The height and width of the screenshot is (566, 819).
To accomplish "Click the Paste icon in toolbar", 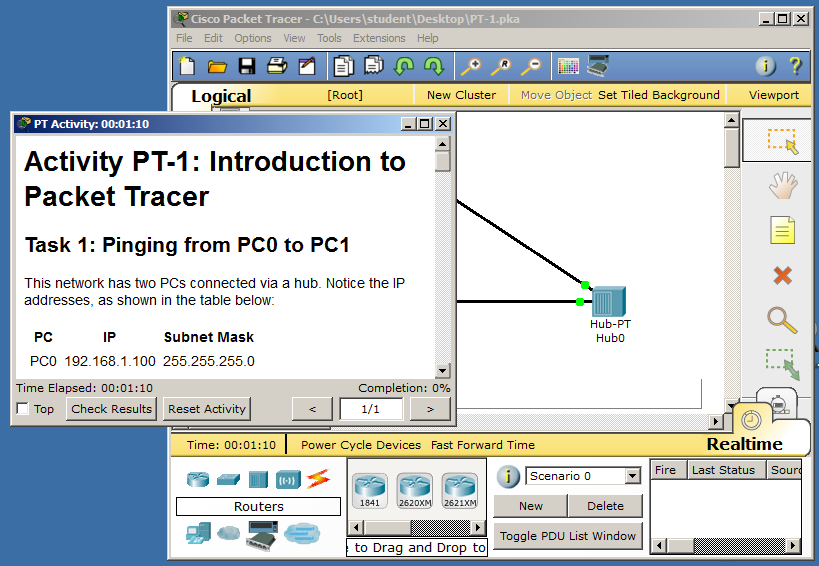I will 373,66.
